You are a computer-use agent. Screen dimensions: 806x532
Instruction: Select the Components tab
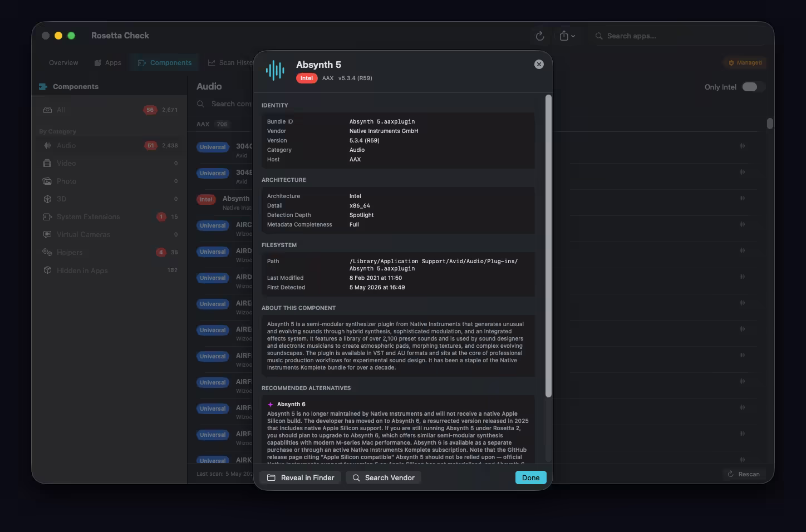coord(164,63)
